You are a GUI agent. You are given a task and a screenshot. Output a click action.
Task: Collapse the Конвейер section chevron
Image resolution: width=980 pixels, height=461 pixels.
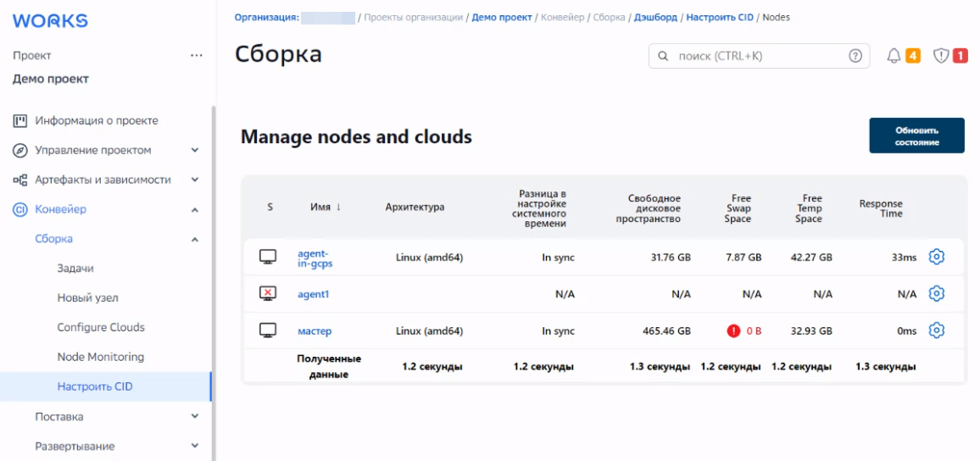(x=195, y=209)
